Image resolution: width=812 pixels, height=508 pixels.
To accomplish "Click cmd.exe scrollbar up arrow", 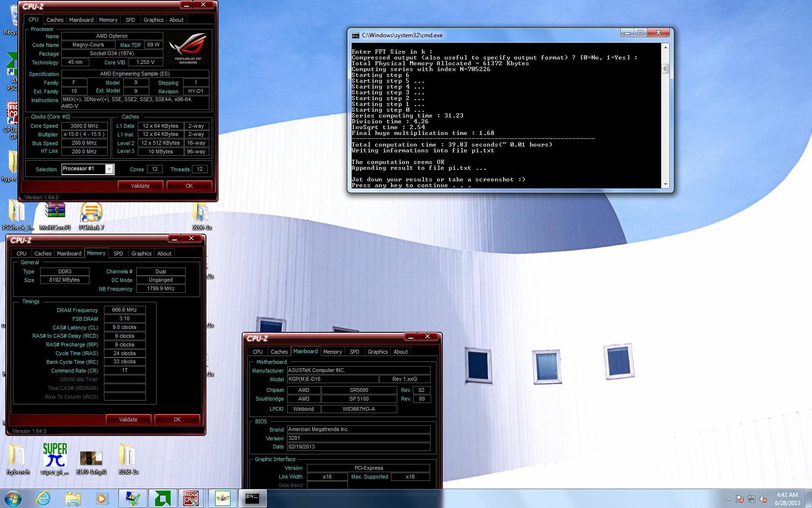I will [x=665, y=47].
